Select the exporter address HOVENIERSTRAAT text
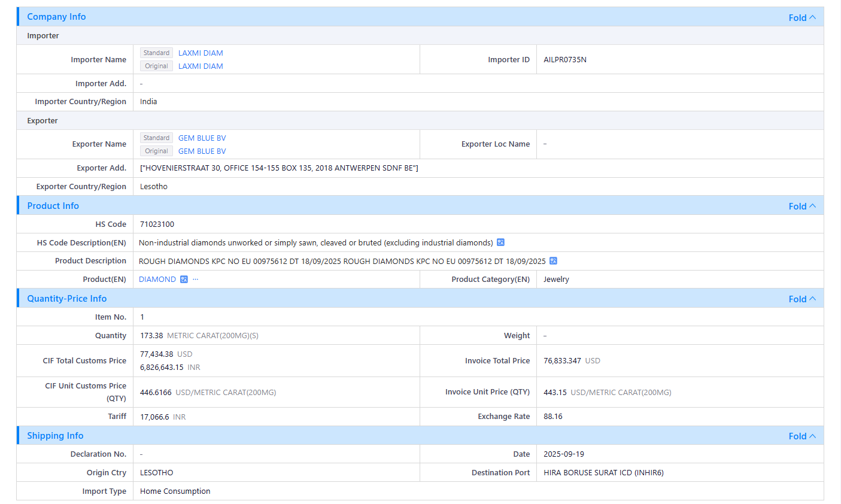The height and width of the screenshot is (504, 841). tap(279, 168)
